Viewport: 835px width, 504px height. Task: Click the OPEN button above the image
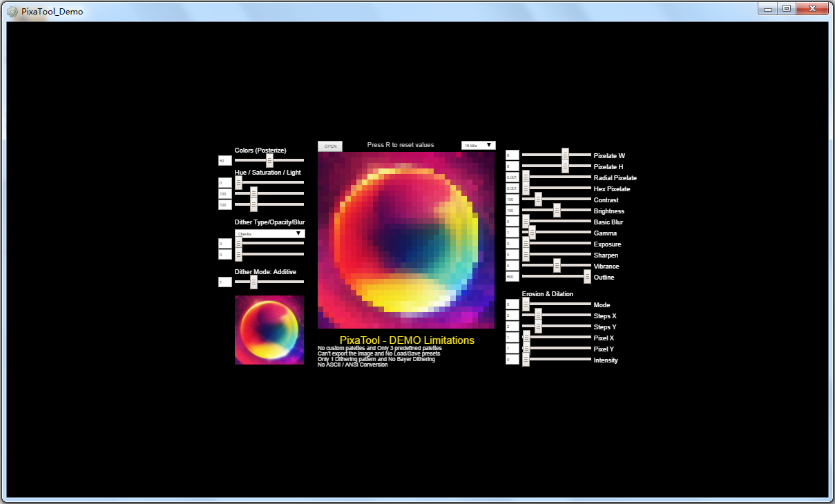coord(330,146)
